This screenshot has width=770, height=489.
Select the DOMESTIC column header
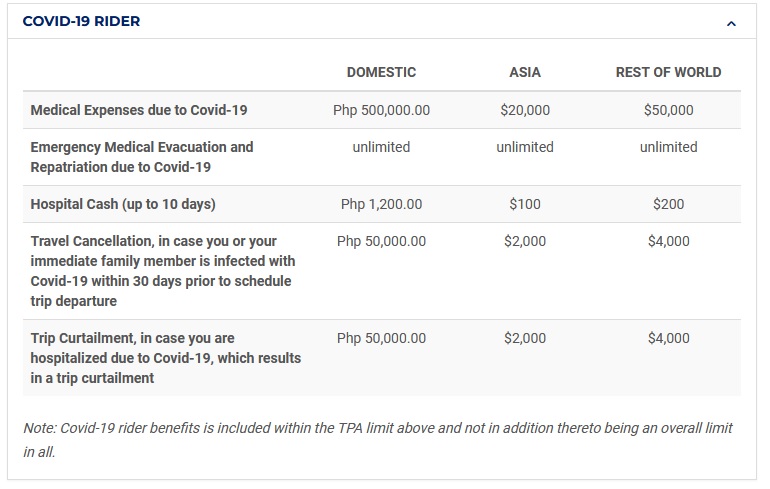coord(381,72)
